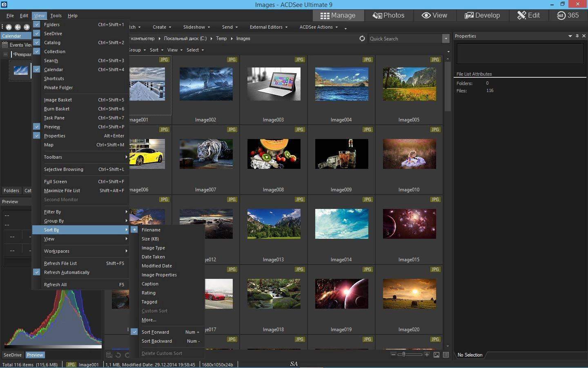Expand the View submenu entry

pos(81,239)
